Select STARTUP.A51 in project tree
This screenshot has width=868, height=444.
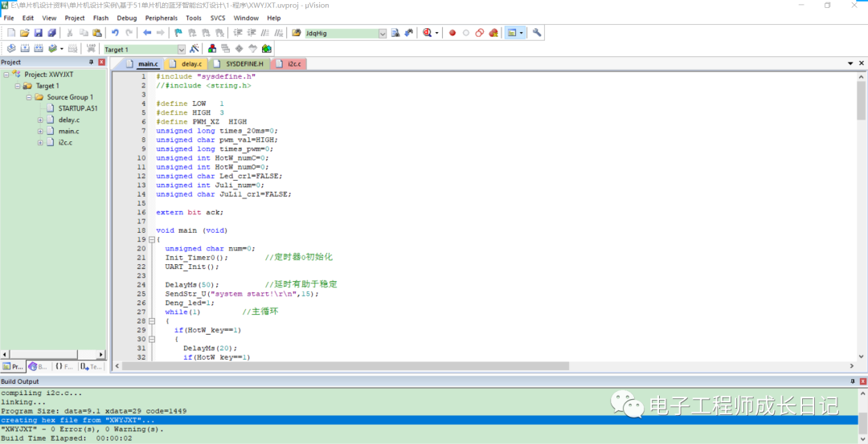pyautogui.click(x=78, y=108)
